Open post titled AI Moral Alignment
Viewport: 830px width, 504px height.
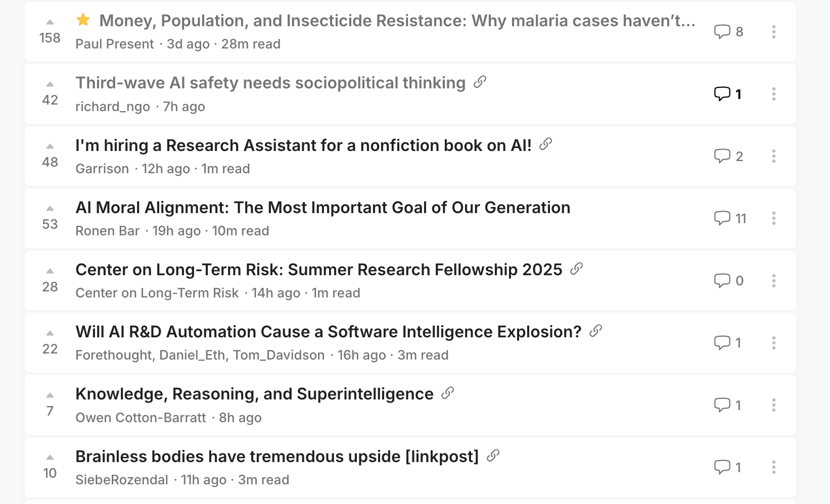tap(323, 208)
